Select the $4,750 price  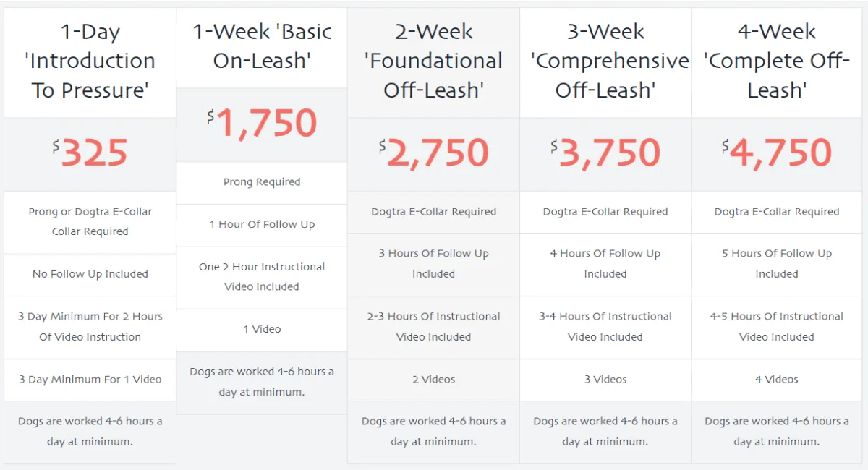click(x=777, y=153)
